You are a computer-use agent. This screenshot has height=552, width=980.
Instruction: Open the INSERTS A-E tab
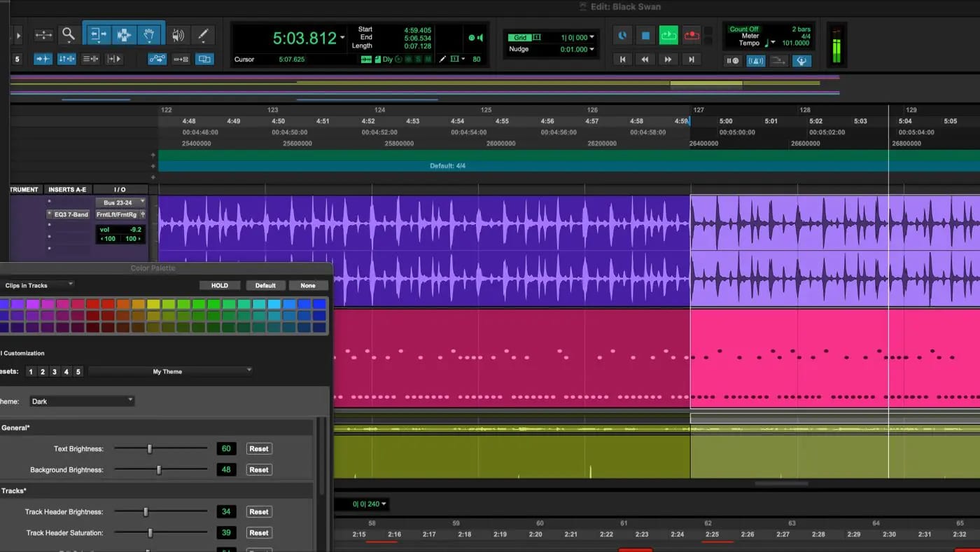click(68, 189)
